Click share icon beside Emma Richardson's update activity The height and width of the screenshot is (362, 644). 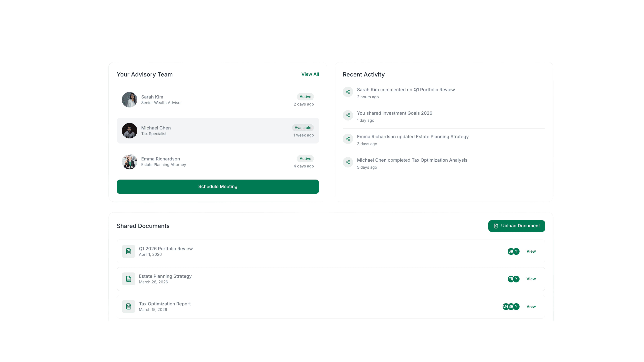coord(348,139)
